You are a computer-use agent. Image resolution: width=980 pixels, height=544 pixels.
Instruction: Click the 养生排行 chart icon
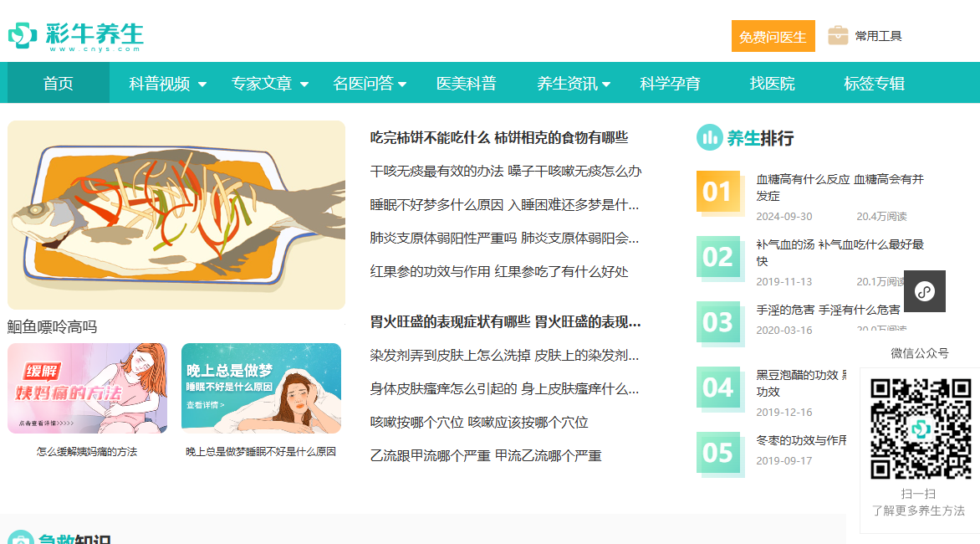click(709, 138)
